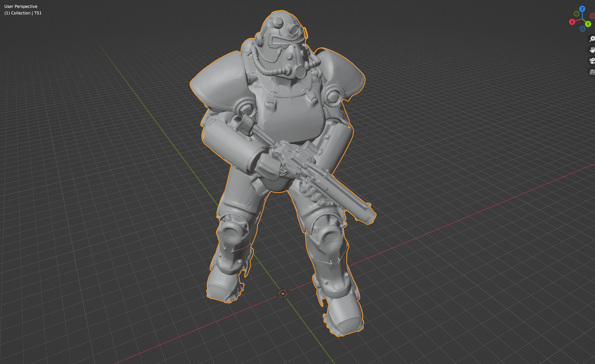Image resolution: width=595 pixels, height=364 pixels.
Task: Click the negative X axis gizmo circle
Action: point(592,16)
